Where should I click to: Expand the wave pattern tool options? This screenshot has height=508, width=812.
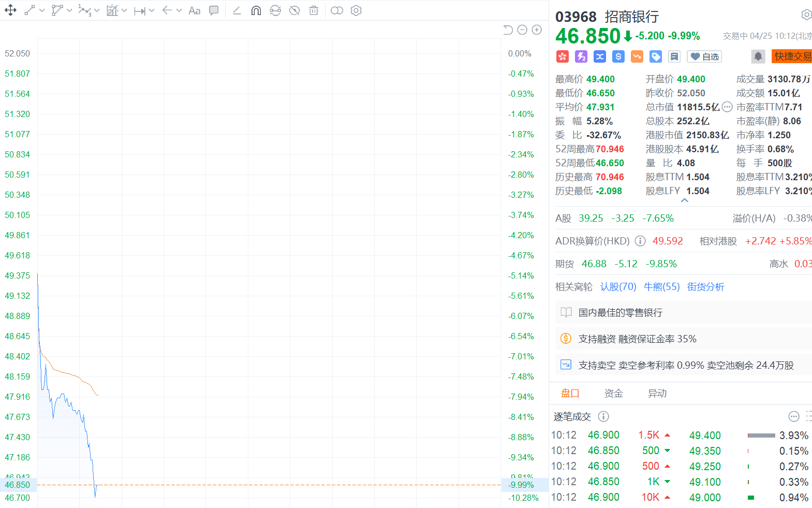97,10
